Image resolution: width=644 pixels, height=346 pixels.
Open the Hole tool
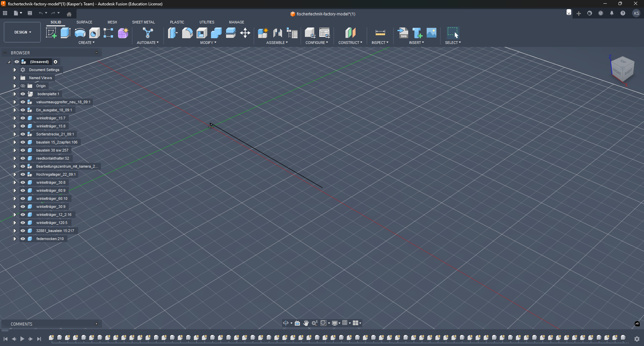click(94, 33)
